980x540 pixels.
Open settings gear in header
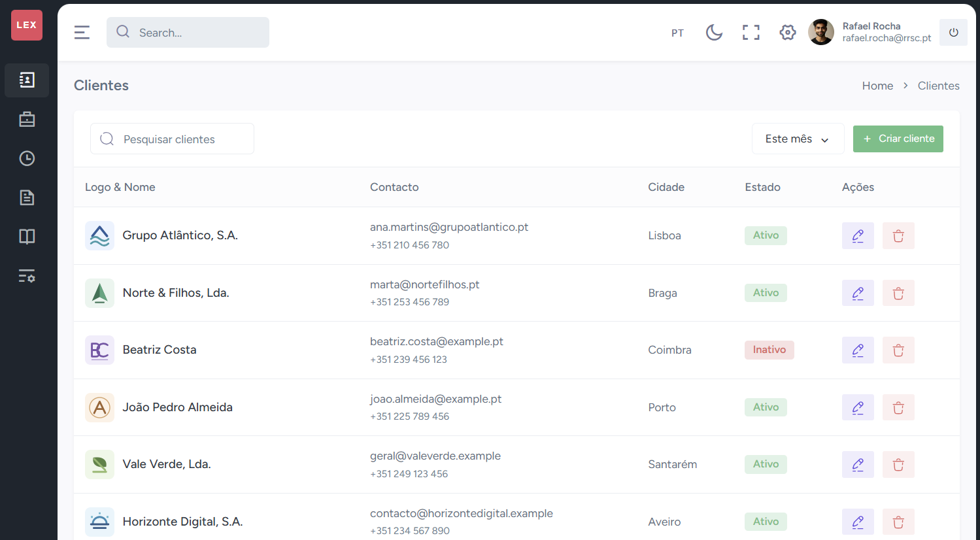coord(787,32)
